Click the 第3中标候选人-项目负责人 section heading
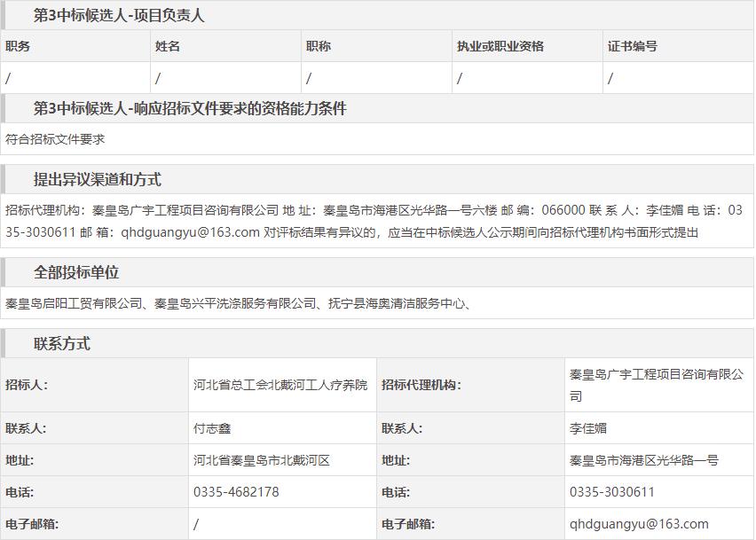The width and height of the screenshot is (756, 540). pyautogui.click(x=119, y=15)
